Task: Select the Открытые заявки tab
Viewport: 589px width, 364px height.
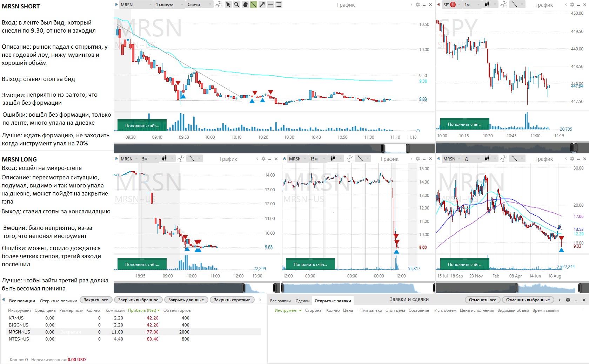Action: tap(333, 301)
